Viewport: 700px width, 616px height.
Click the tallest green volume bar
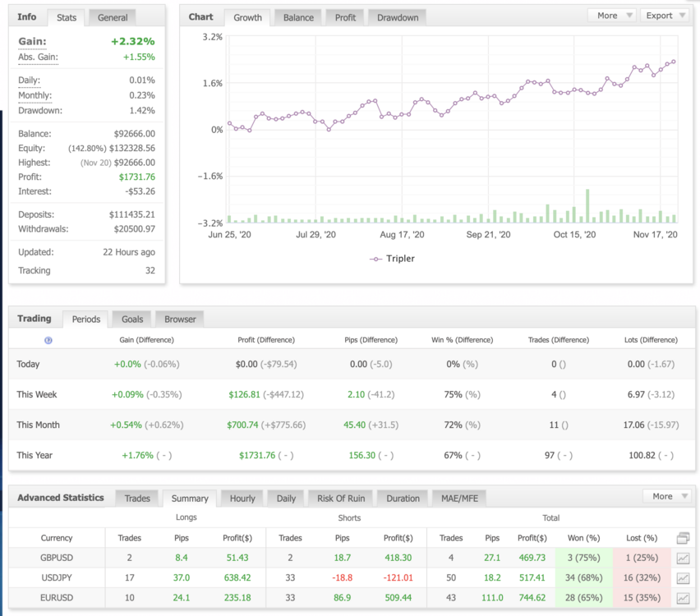587,206
